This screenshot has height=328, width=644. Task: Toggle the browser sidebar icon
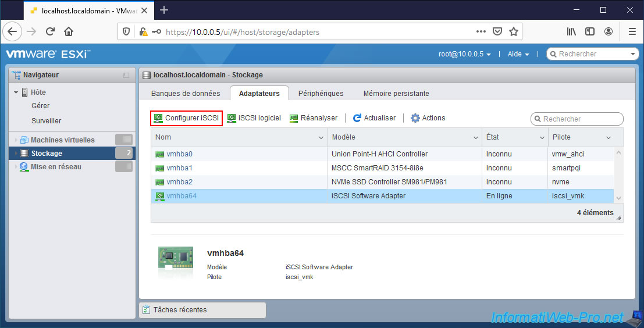tap(590, 31)
